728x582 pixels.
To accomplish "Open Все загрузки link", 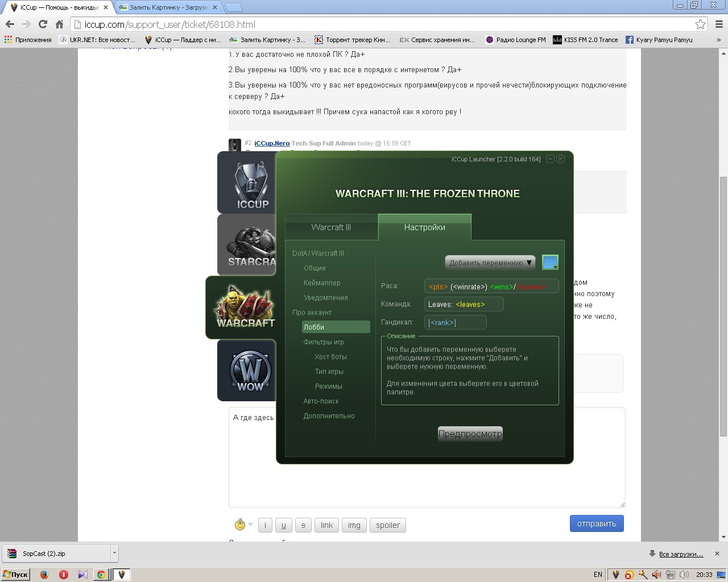I will tap(681, 554).
